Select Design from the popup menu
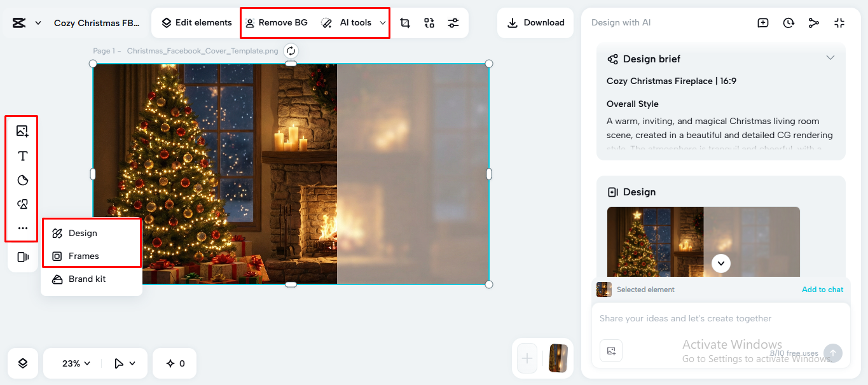The width and height of the screenshot is (868, 385). (83, 233)
